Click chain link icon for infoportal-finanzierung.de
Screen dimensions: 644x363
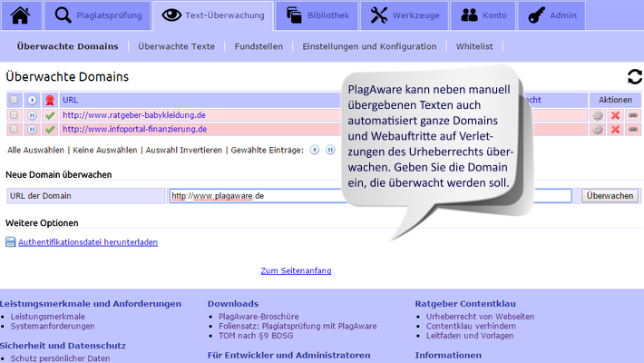[633, 130]
